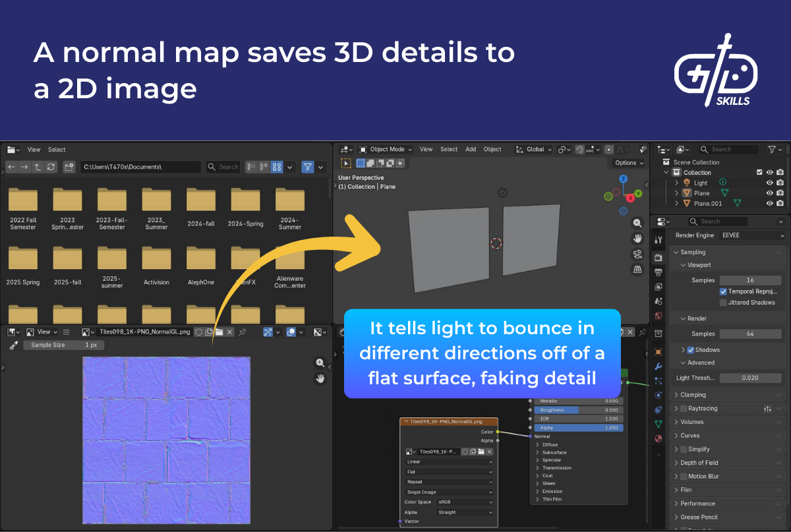Open the Object Mode dropdown
This screenshot has height=532, width=791.
(385, 149)
